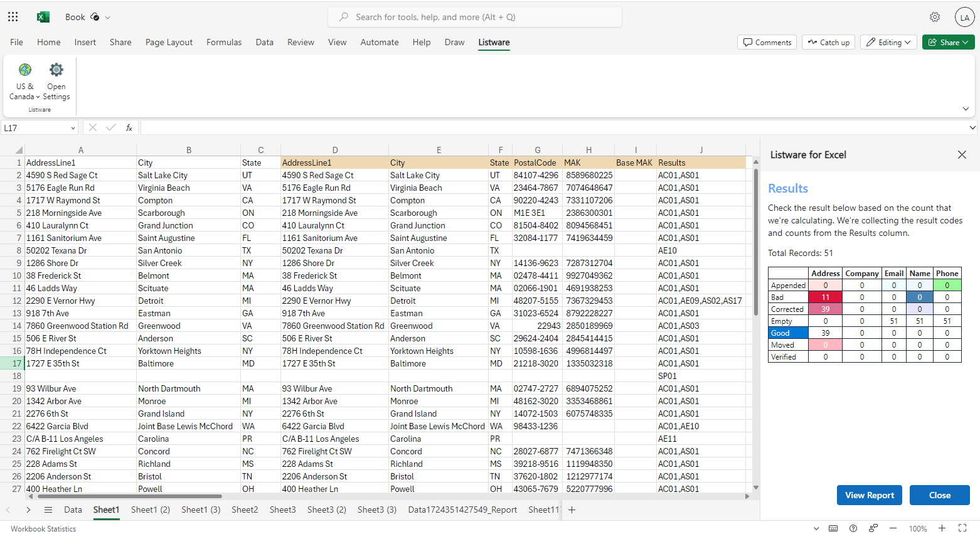
Task: Click the book saved-status icon
Action: point(95,17)
